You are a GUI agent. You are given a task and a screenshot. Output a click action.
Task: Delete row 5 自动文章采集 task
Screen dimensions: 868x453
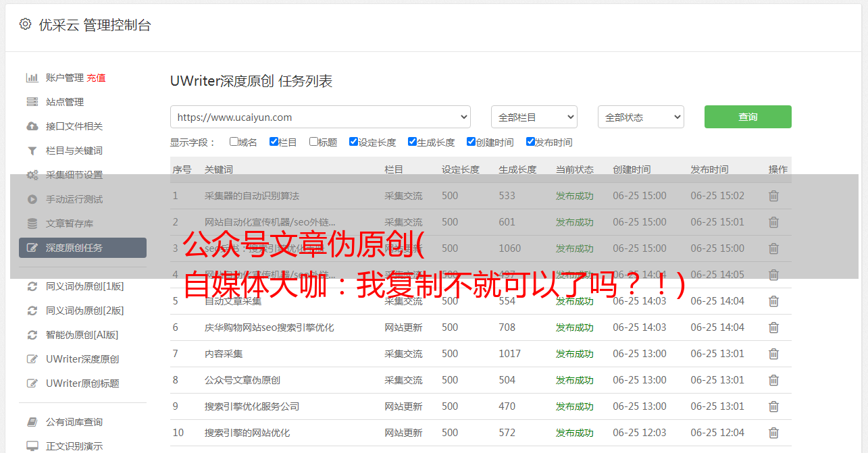pyautogui.click(x=773, y=301)
